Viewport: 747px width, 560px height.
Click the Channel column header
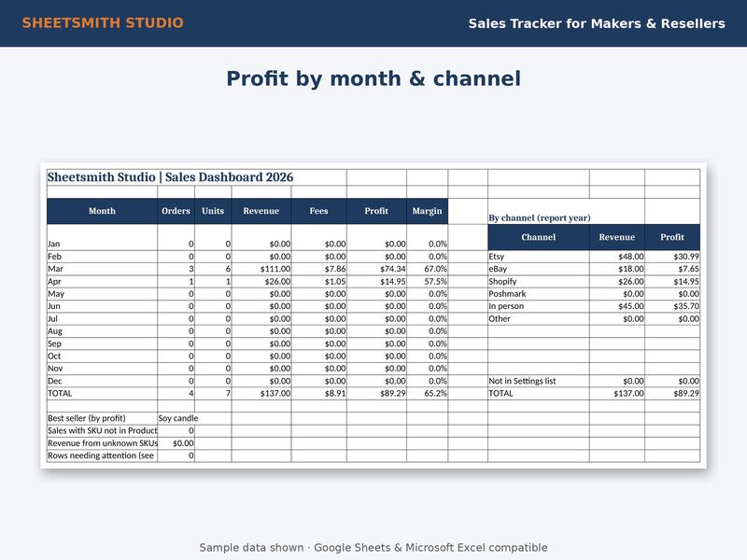539,237
